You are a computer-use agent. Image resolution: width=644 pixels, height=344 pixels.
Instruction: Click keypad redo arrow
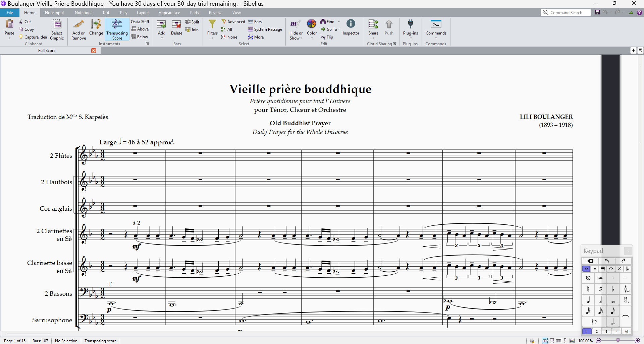tap(624, 261)
